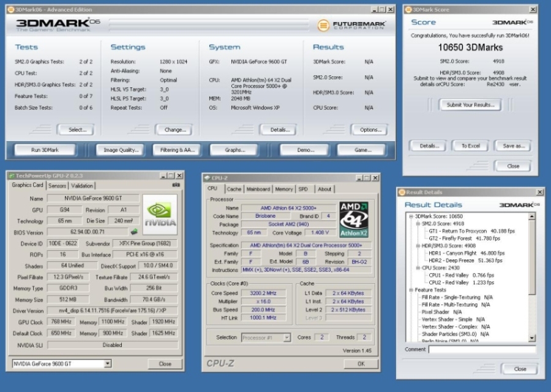The image size is (551, 392).
Task: Open the Memory tab in CPU-Z
Action: click(x=284, y=189)
